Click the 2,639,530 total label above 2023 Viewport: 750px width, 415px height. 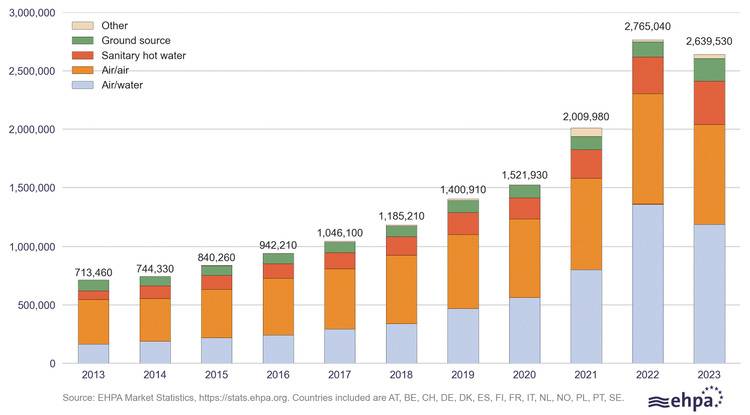pyautogui.click(x=710, y=41)
